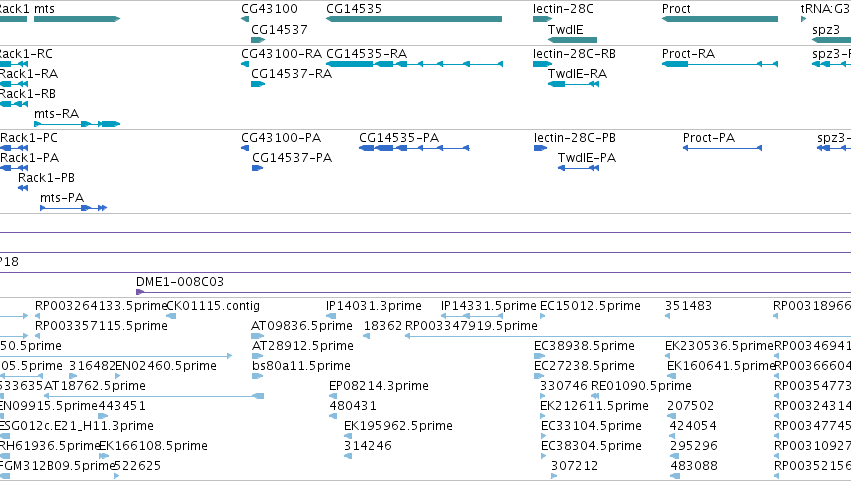Open the RE01090.5prime EST
The image size is (851, 481).
pos(595,396)
